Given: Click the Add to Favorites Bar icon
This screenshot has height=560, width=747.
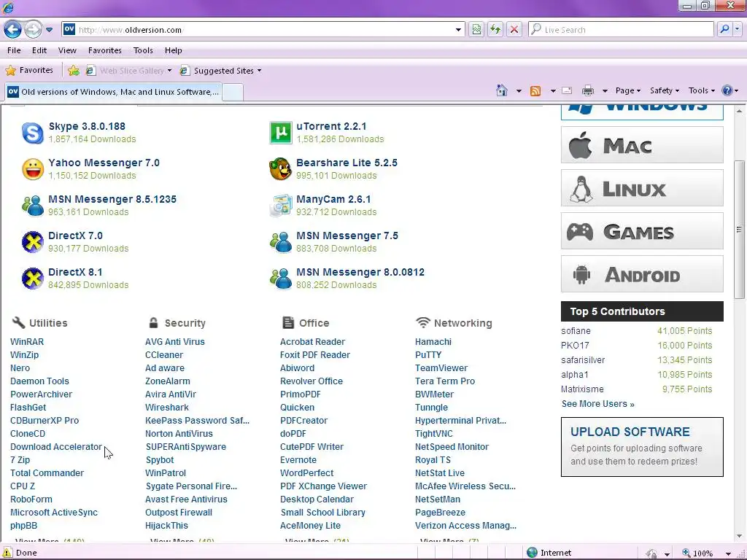Looking at the screenshot, I should [74, 71].
